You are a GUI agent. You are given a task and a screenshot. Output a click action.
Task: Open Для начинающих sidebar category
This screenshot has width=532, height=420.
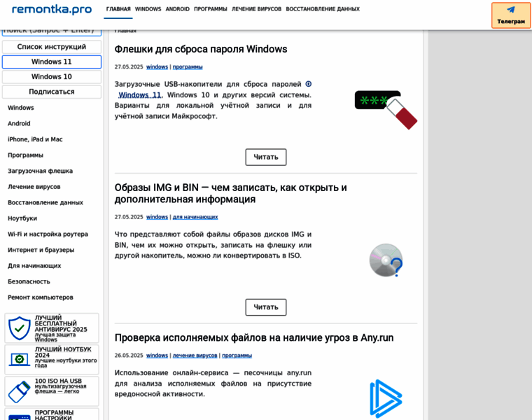34,265
